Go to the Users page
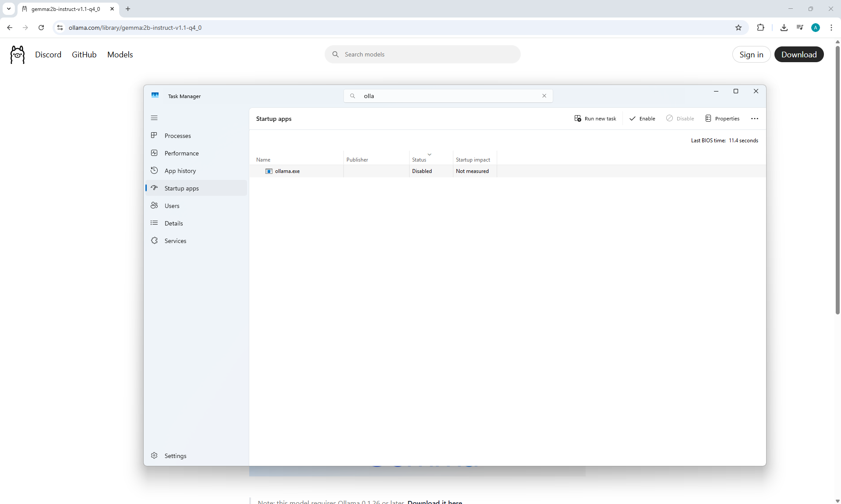The image size is (841, 504). [x=172, y=206]
